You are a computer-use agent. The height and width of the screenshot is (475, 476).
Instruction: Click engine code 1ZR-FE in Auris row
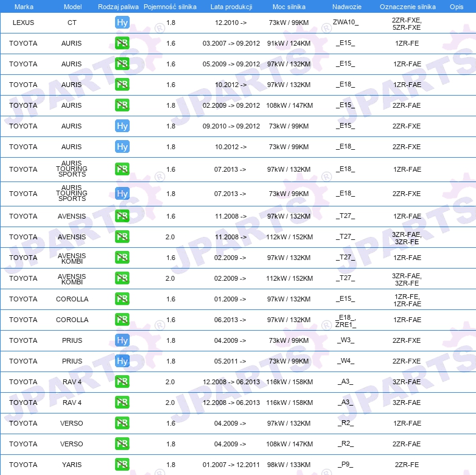coord(407,43)
